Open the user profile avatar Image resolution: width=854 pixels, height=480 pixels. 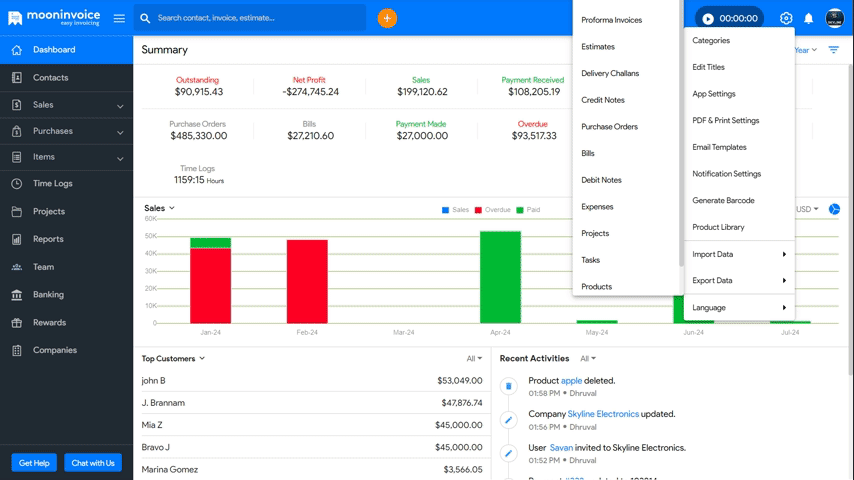834,18
